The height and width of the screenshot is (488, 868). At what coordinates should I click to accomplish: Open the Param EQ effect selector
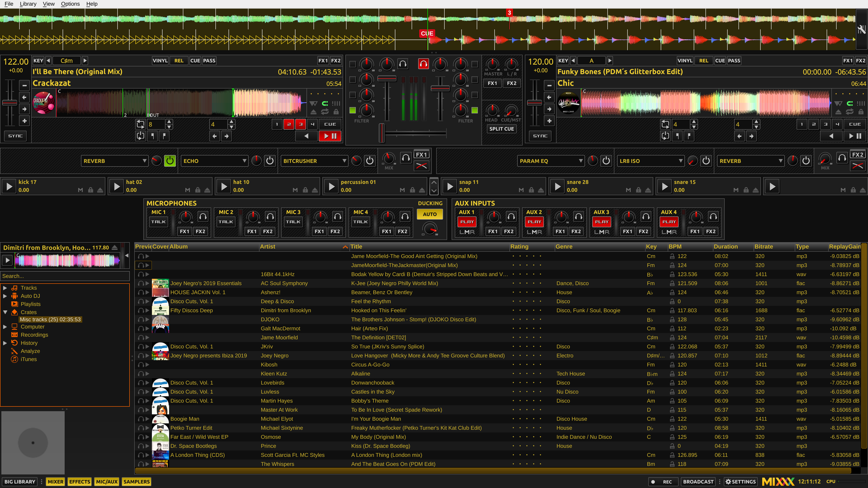pyautogui.click(x=551, y=161)
